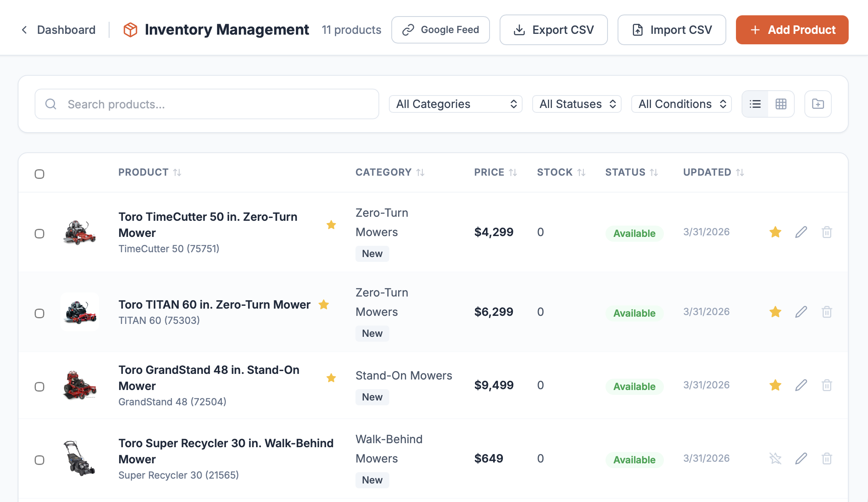The width and height of the screenshot is (868, 502).
Task: Open the All Statuses dropdown
Action: tap(577, 104)
